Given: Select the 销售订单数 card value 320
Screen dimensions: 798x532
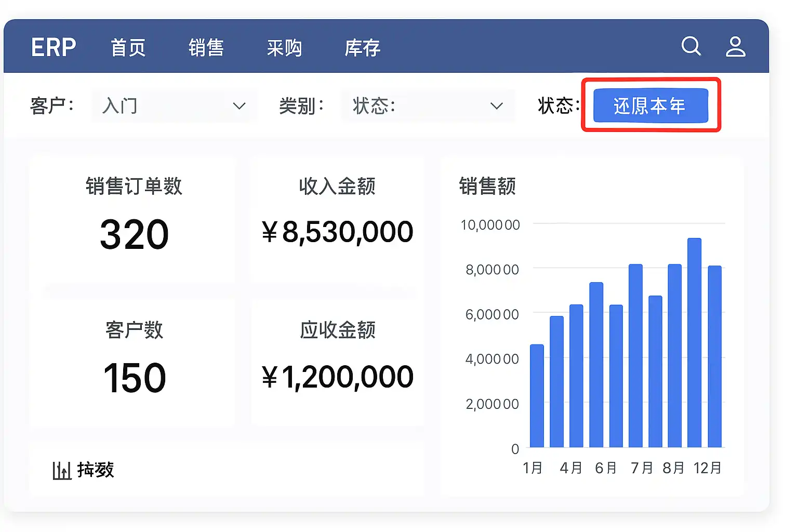Looking at the screenshot, I should coord(135,234).
